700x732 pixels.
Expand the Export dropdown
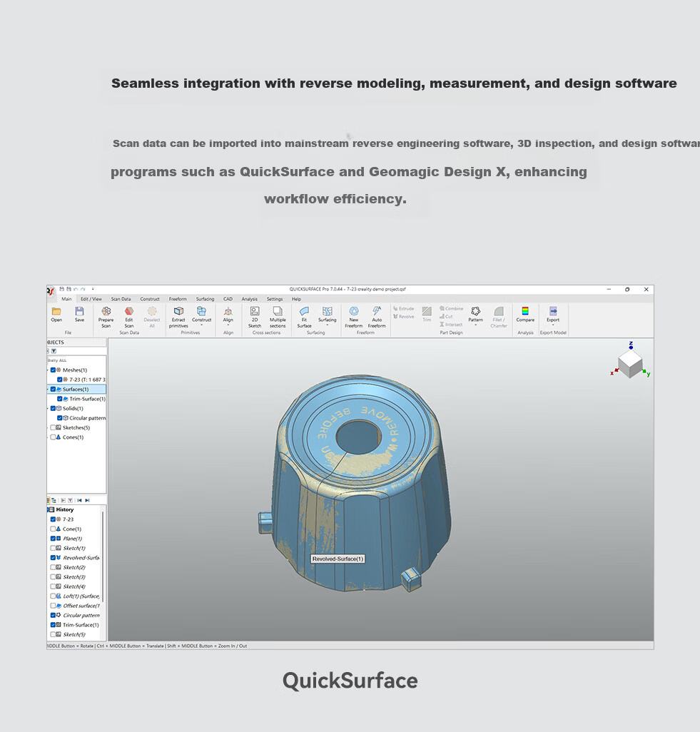pyautogui.click(x=553, y=325)
